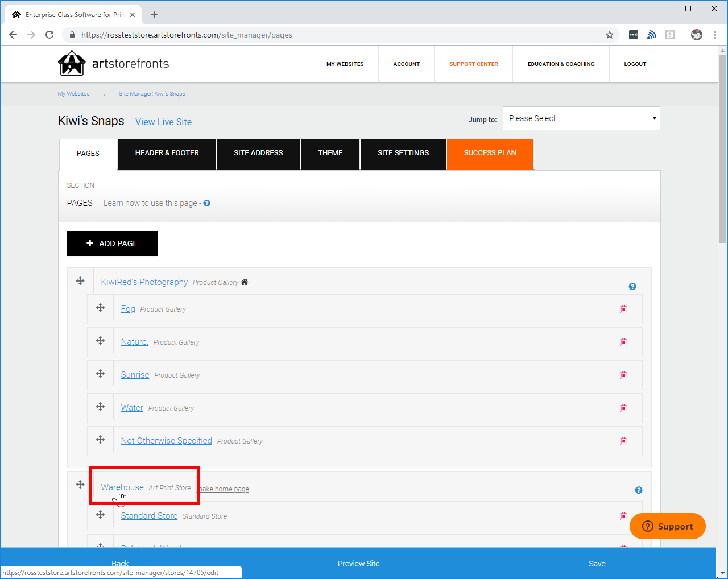This screenshot has height=579, width=728.
Task: Open the Warehouse store link
Action: pos(122,487)
